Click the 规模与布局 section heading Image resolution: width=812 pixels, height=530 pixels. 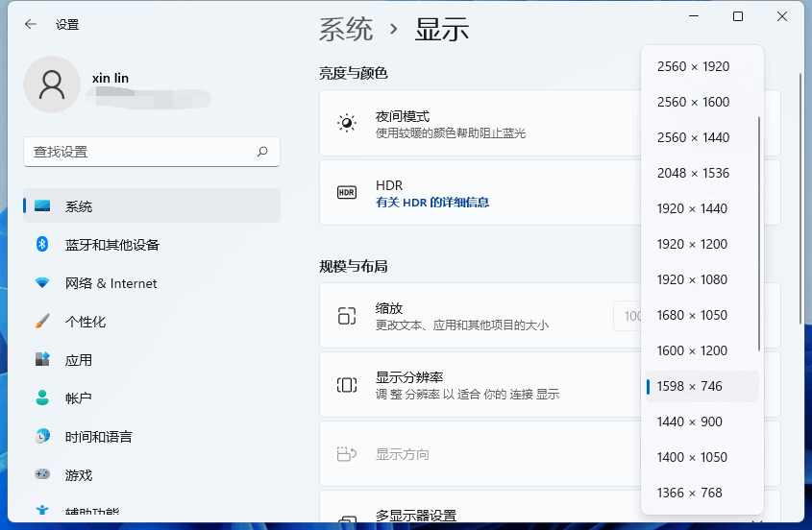[354, 267]
